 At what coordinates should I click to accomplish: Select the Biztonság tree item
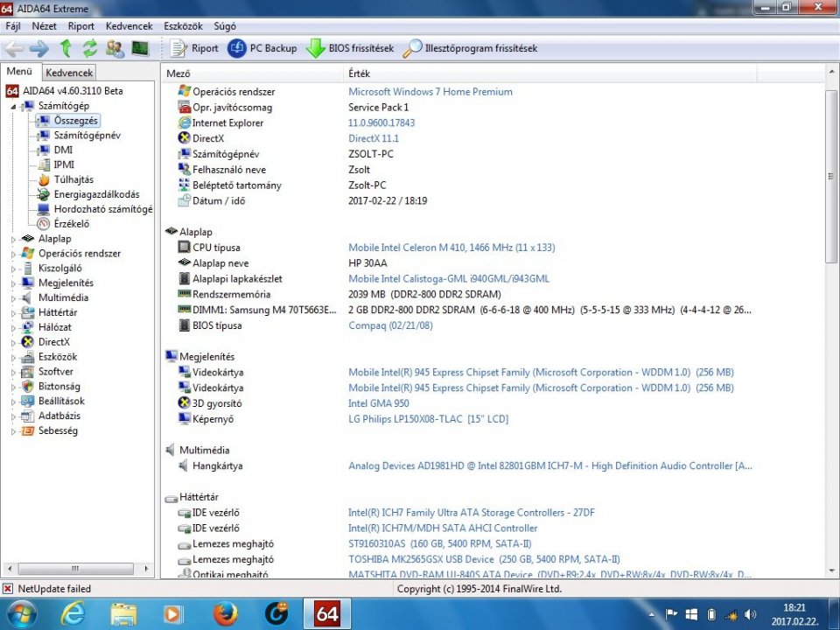coord(59,386)
